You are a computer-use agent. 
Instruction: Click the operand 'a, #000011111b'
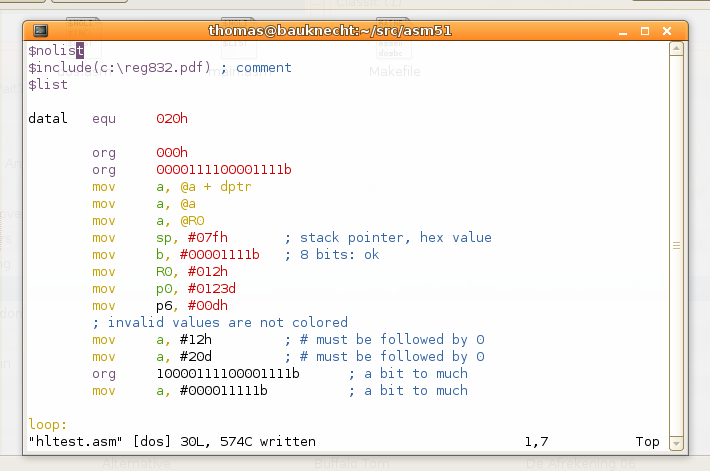pos(212,391)
